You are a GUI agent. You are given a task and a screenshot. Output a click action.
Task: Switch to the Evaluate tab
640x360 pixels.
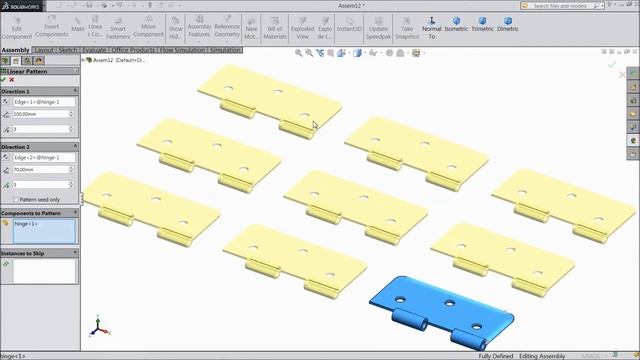95,50
